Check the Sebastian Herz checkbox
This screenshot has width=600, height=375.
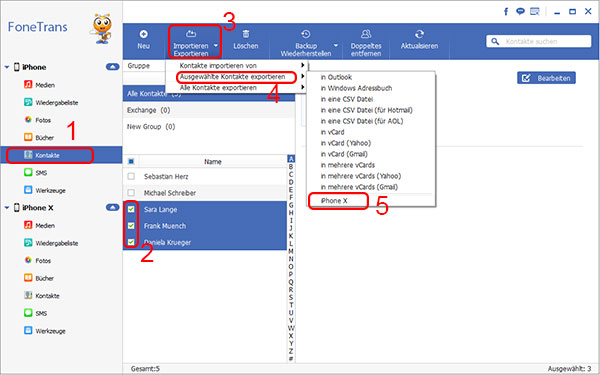[x=131, y=177]
